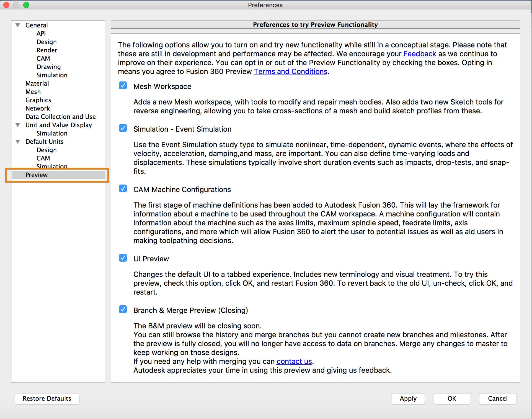This screenshot has height=419, width=532.
Task: Open Data Collection and Use
Action: point(61,117)
